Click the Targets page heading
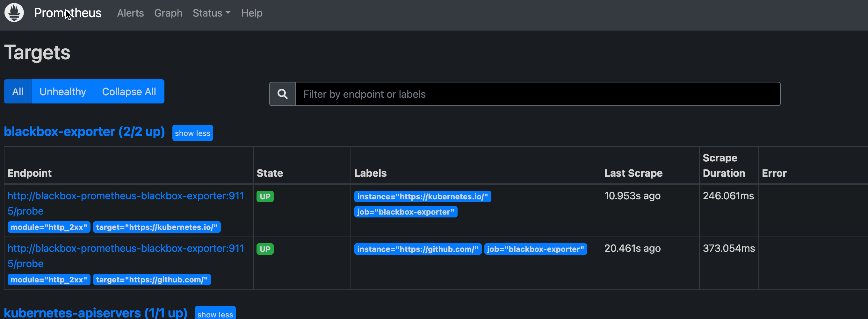The width and height of the screenshot is (868, 319). pyautogui.click(x=37, y=53)
